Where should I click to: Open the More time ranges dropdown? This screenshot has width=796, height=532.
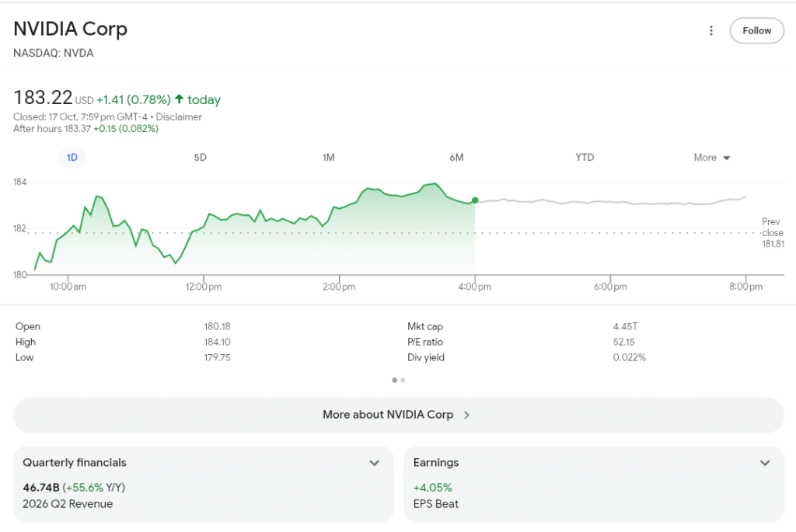click(x=711, y=158)
